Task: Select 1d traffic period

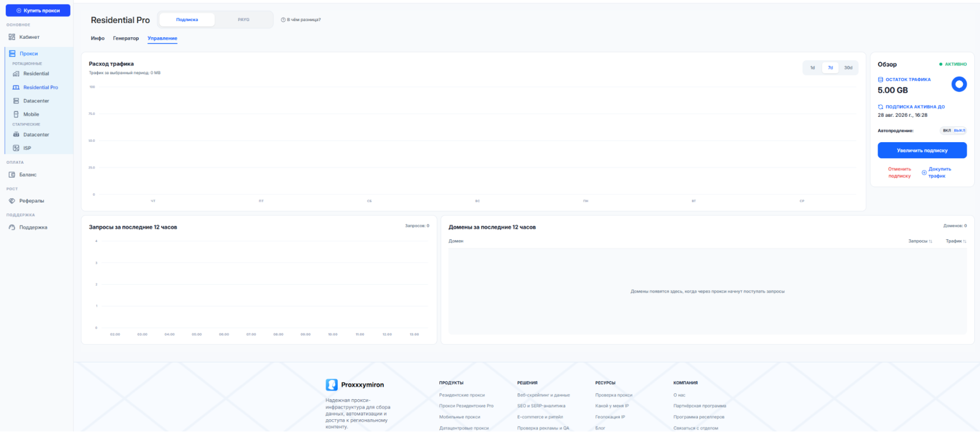Action: coord(812,68)
